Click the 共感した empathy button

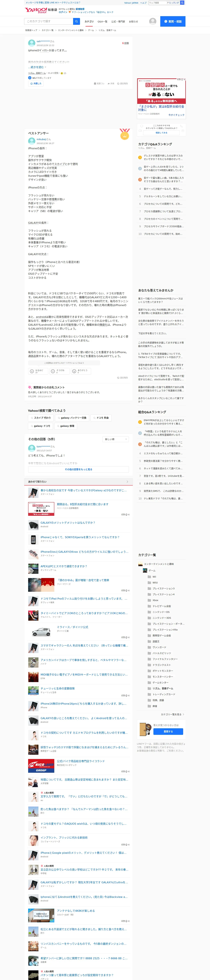pyautogui.click(x=35, y=83)
